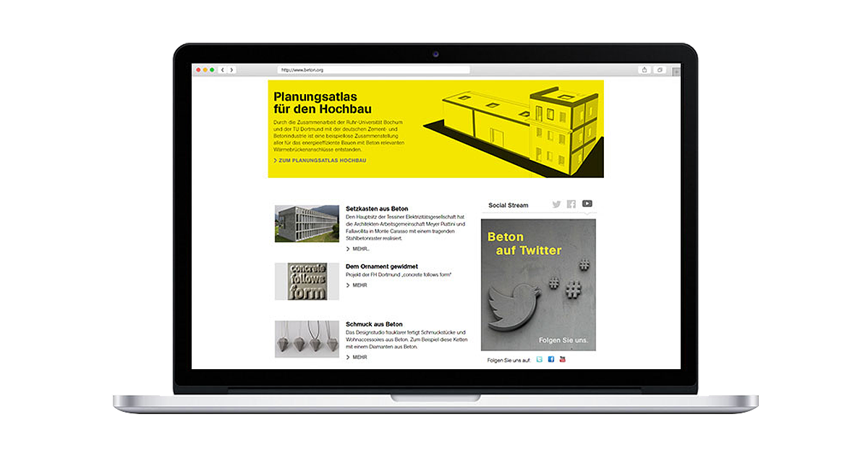Select the Twitter tab in Social Stream
The height and width of the screenshot is (464, 868).
click(x=556, y=204)
